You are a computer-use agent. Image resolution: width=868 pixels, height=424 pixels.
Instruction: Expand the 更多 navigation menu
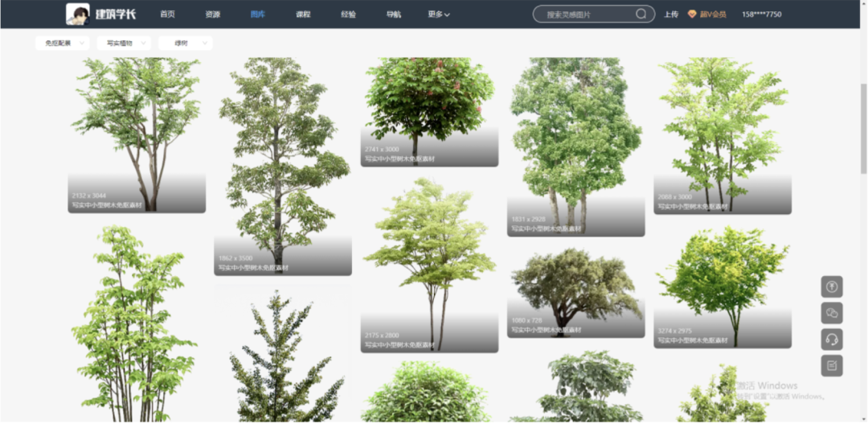tap(439, 14)
